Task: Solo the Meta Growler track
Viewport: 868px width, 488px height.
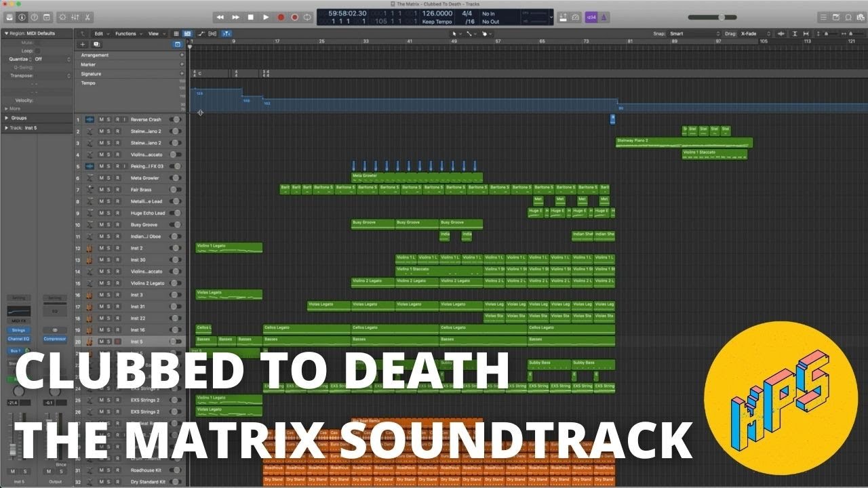Action: pyautogui.click(x=109, y=178)
